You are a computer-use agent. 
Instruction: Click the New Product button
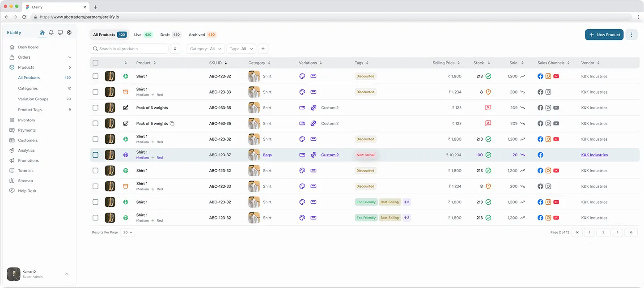(604, 34)
